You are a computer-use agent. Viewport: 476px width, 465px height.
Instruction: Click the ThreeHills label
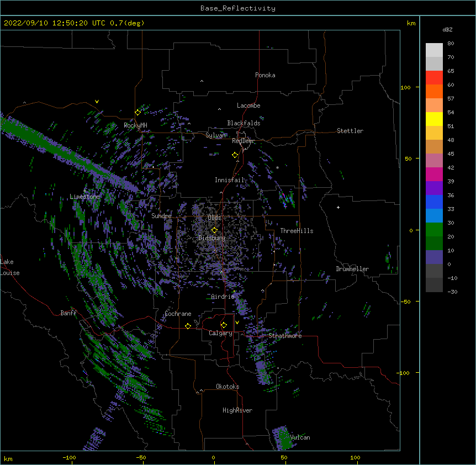297,231
